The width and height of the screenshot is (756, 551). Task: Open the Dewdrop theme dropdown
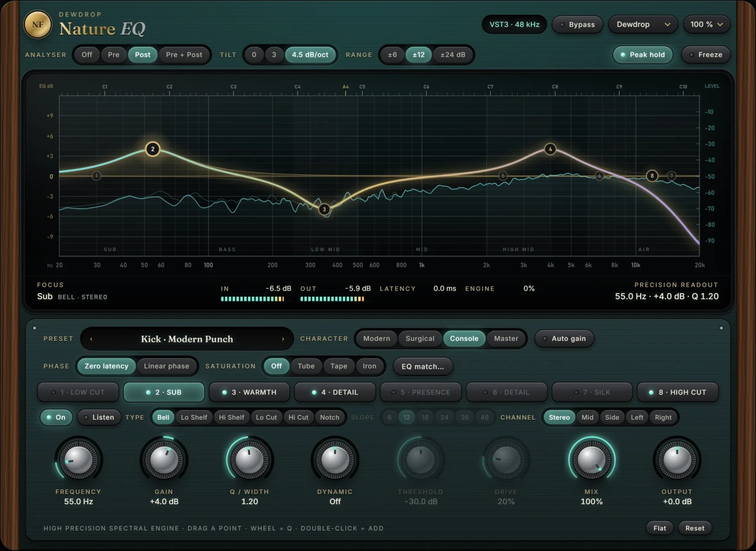pos(643,25)
